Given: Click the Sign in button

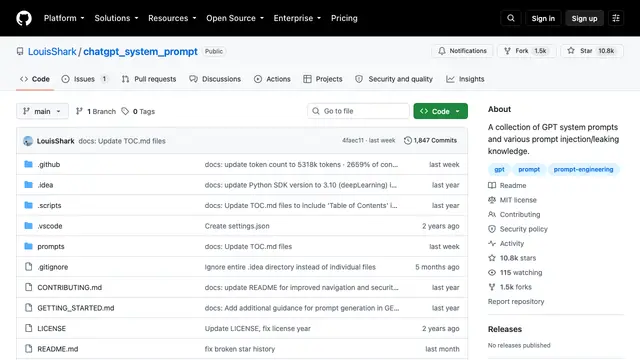Looking at the screenshot, I should coord(543,18).
